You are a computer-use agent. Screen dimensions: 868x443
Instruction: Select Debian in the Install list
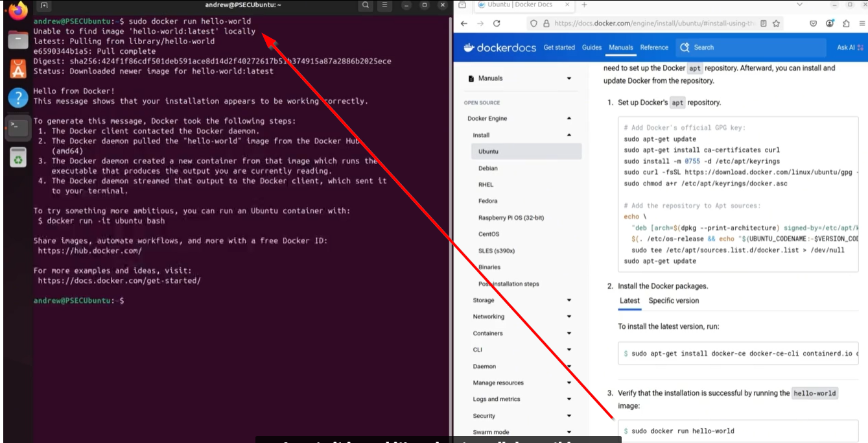(488, 168)
